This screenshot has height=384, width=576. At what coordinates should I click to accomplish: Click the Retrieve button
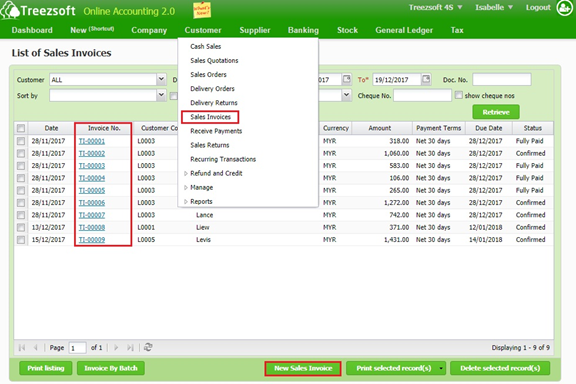(x=496, y=112)
